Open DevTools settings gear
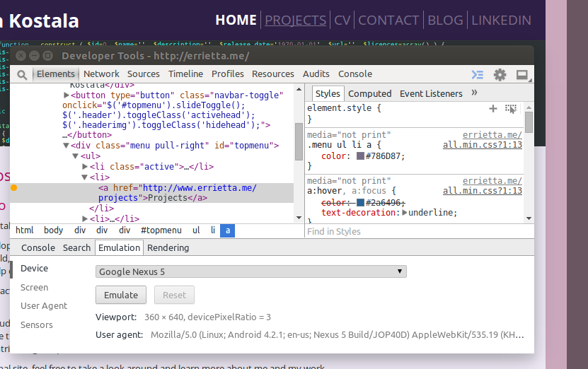This screenshot has width=588, height=369. 500,74
